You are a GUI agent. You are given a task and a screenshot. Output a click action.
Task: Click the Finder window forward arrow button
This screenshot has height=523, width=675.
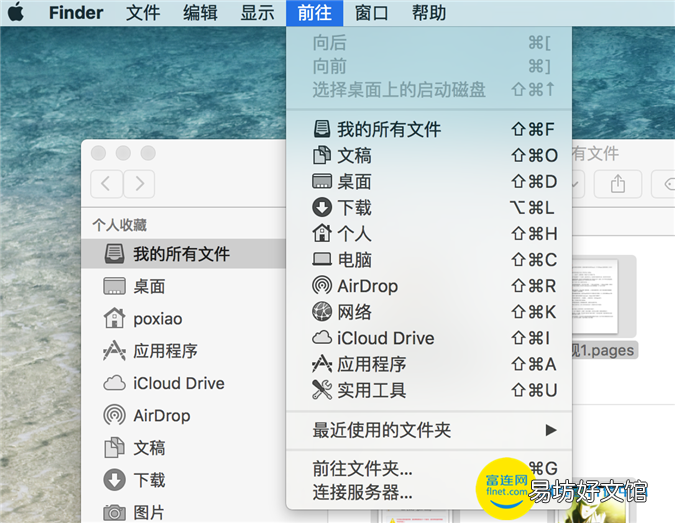[x=139, y=184]
